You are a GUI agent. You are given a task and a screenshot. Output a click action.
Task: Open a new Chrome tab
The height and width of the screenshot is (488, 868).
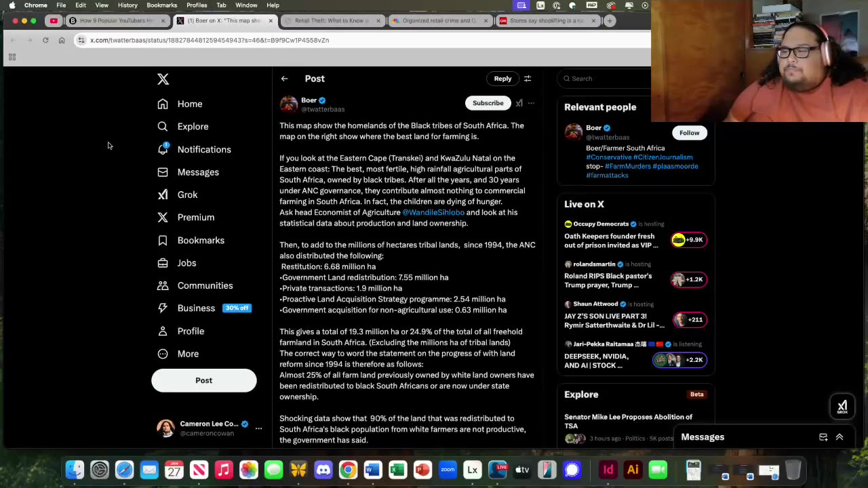(610, 20)
